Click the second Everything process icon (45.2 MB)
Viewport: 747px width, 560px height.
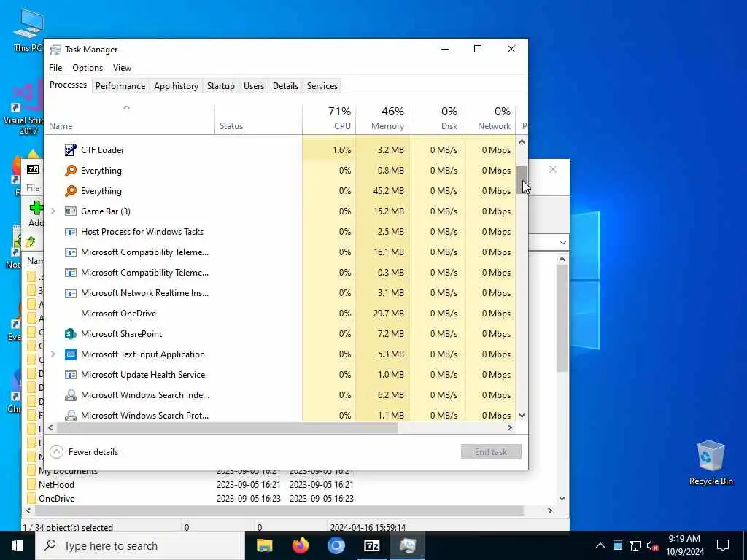[x=71, y=191]
